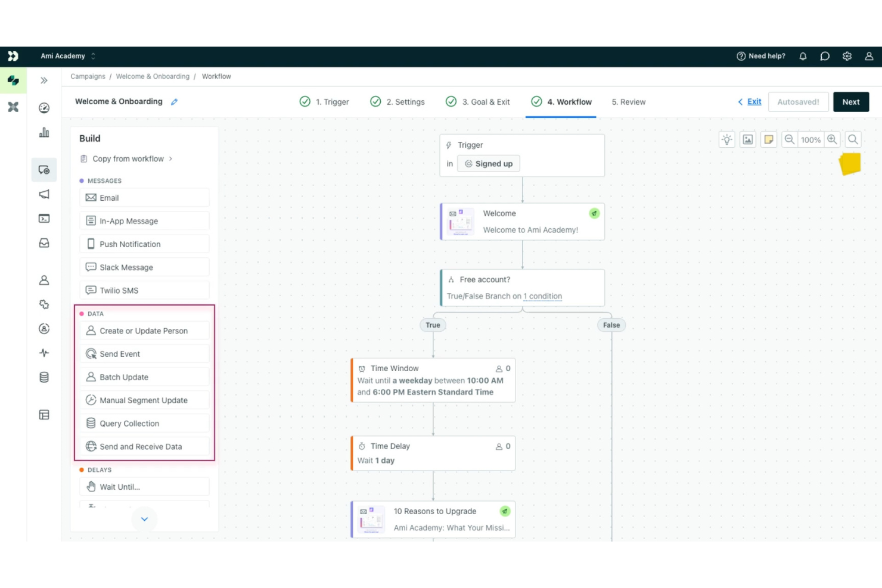Click the sticky note icon on the canvas toolbar
Screen dimensions: 882x588
pyautogui.click(x=769, y=139)
